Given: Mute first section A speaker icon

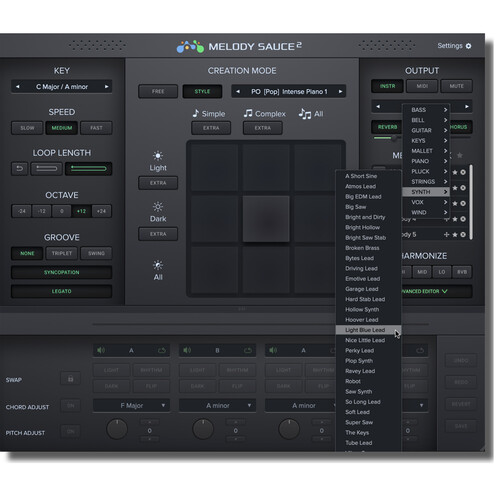Looking at the screenshot, I should coord(101,350).
